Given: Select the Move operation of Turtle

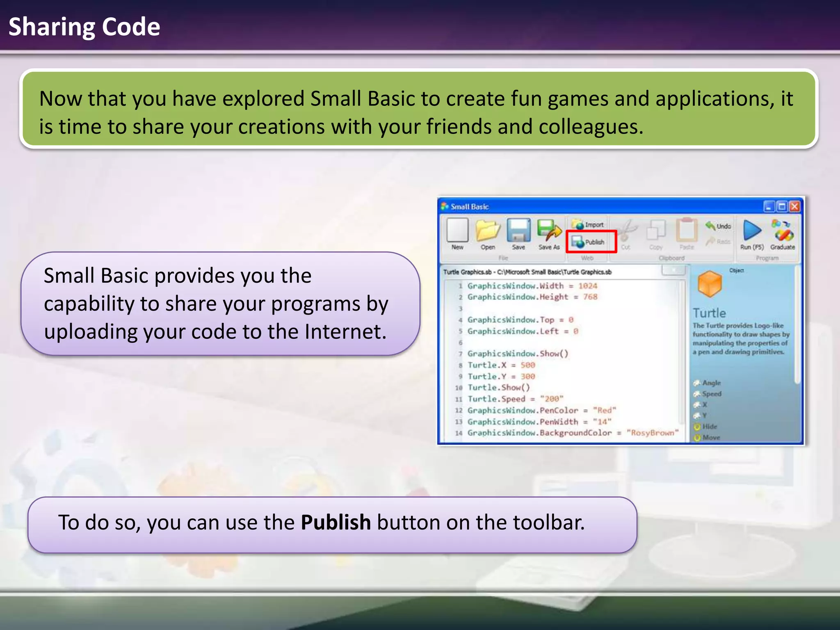Looking at the screenshot, I should point(707,438).
